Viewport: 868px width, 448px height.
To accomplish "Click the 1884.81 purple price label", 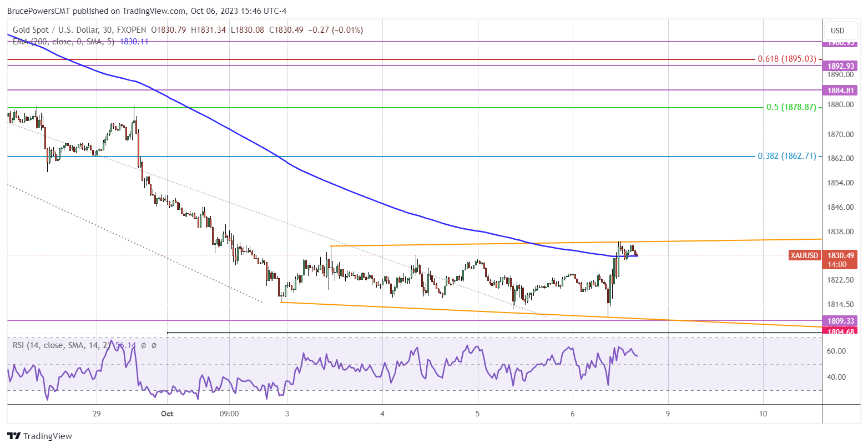I will (x=840, y=90).
